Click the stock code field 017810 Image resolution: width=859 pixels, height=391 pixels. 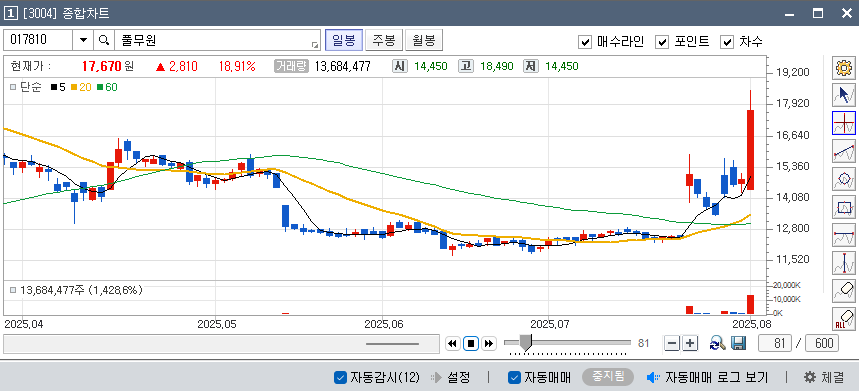pyautogui.click(x=38, y=41)
